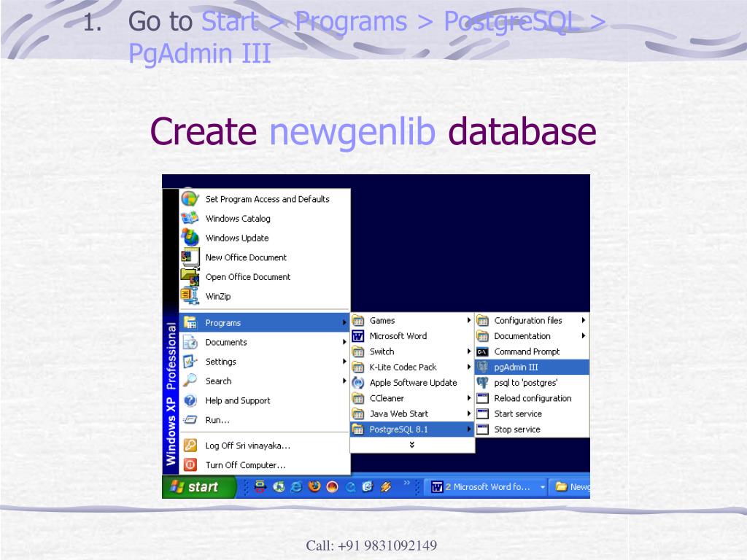Click the Start service icon
Screen dimensions: 747x560
tap(483, 414)
